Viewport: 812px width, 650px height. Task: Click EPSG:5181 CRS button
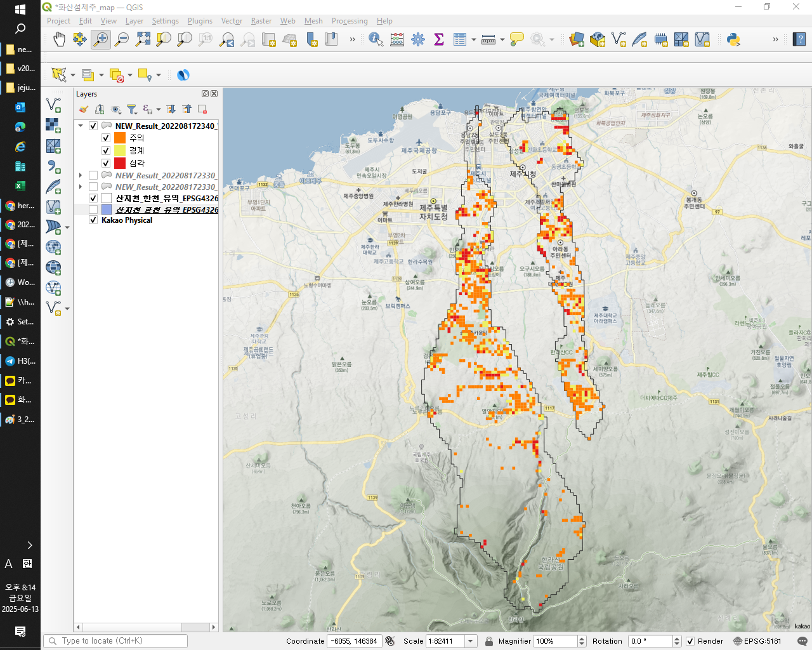[x=757, y=641]
